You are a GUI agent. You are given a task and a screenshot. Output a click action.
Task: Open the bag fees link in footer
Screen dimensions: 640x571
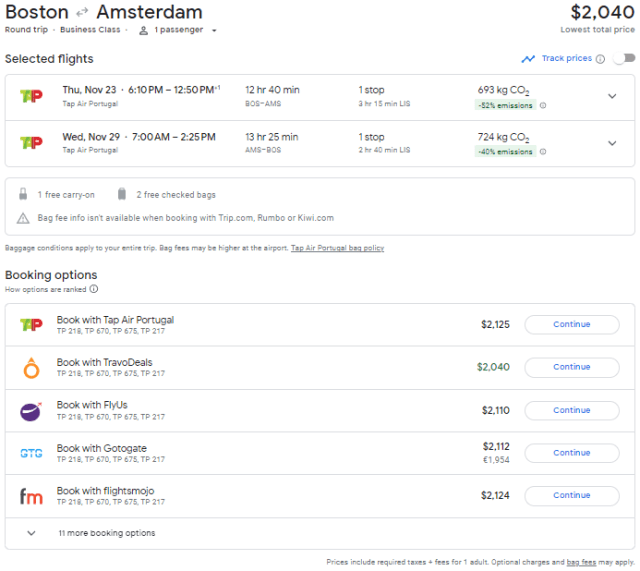(x=581, y=562)
